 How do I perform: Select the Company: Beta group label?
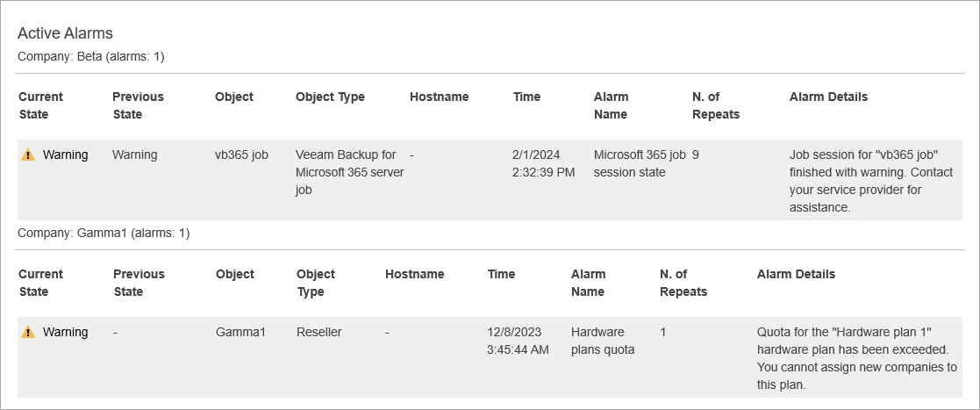point(91,56)
